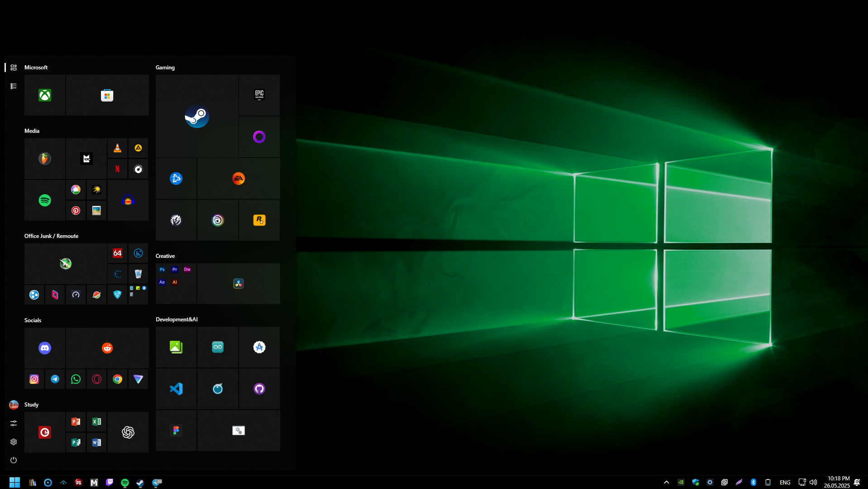This screenshot has height=489, width=868.
Task: Open the GitHub Desktop tile
Action: pos(259,389)
